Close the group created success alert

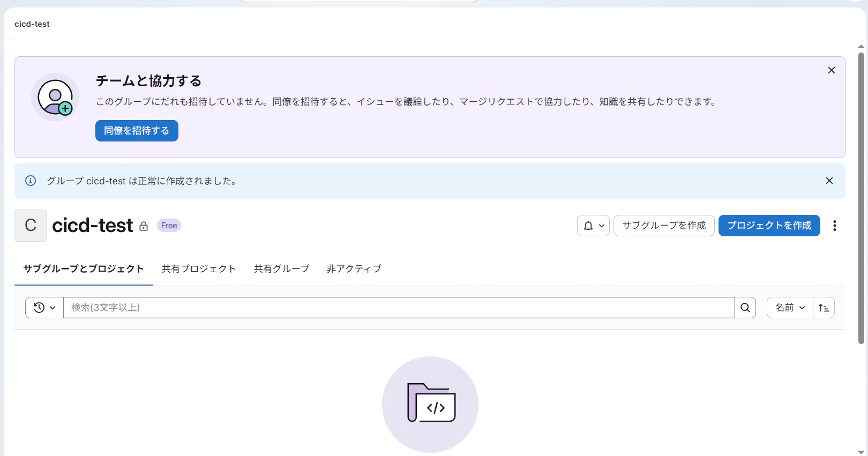(x=829, y=181)
